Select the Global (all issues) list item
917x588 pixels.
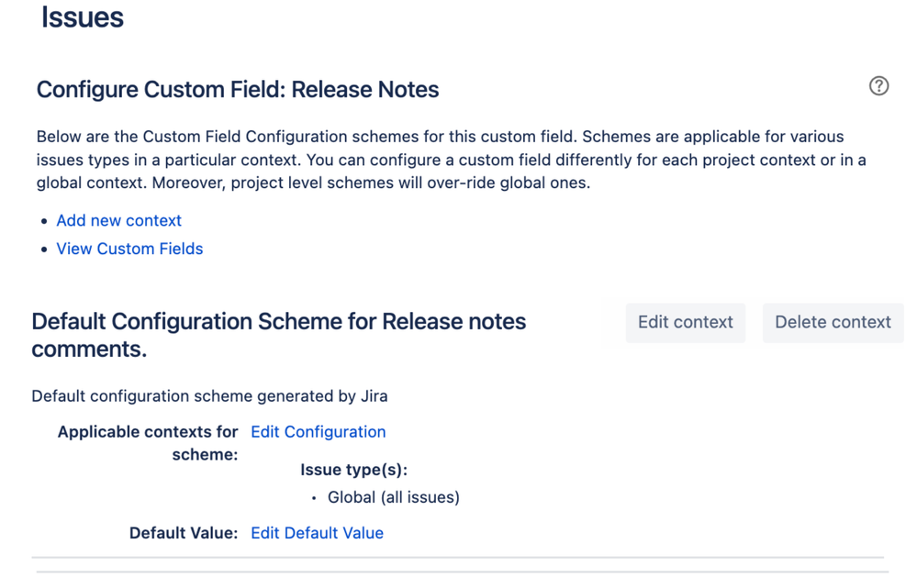coord(393,497)
